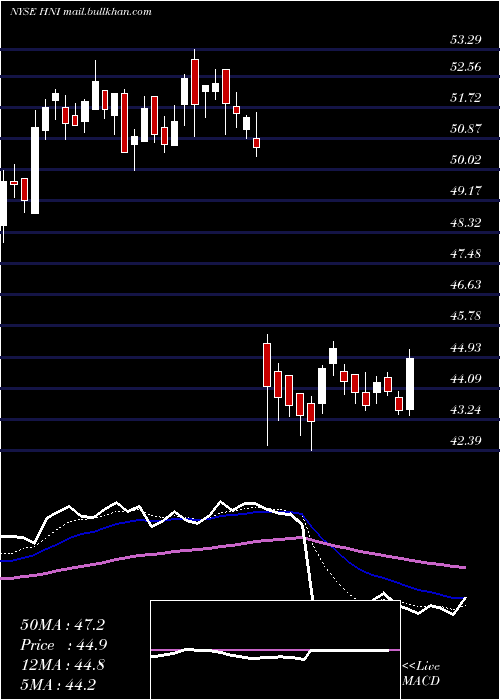
Task: Click the Price : 44.9 readout
Action: point(63,645)
